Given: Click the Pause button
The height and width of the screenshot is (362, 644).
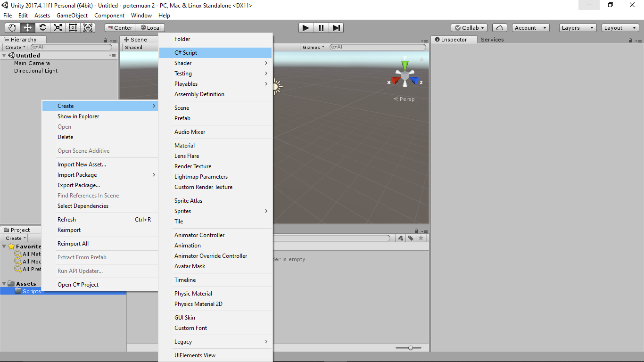Looking at the screenshot, I should 321,28.
